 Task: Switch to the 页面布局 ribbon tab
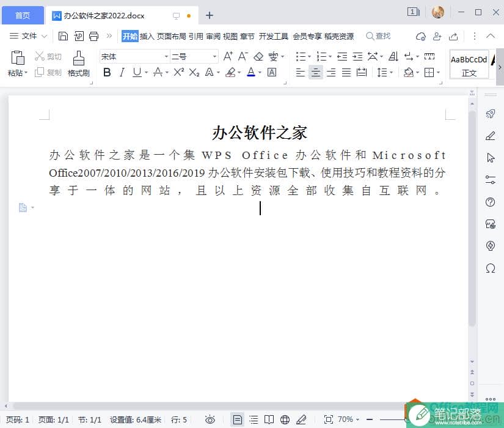click(171, 36)
